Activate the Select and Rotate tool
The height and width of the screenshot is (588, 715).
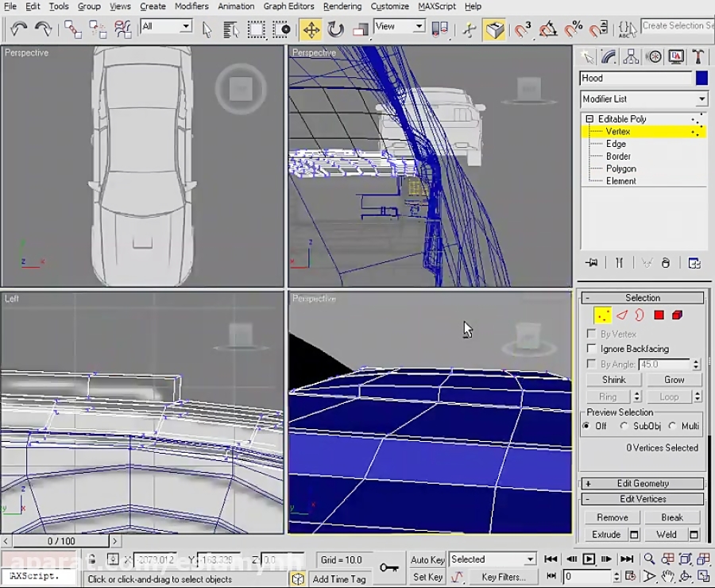pyautogui.click(x=335, y=26)
